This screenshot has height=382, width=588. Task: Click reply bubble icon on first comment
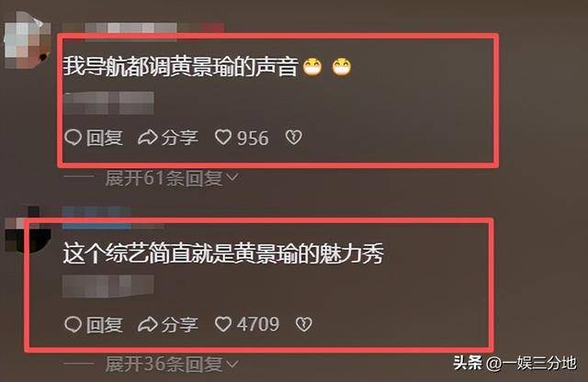pyautogui.click(x=73, y=137)
